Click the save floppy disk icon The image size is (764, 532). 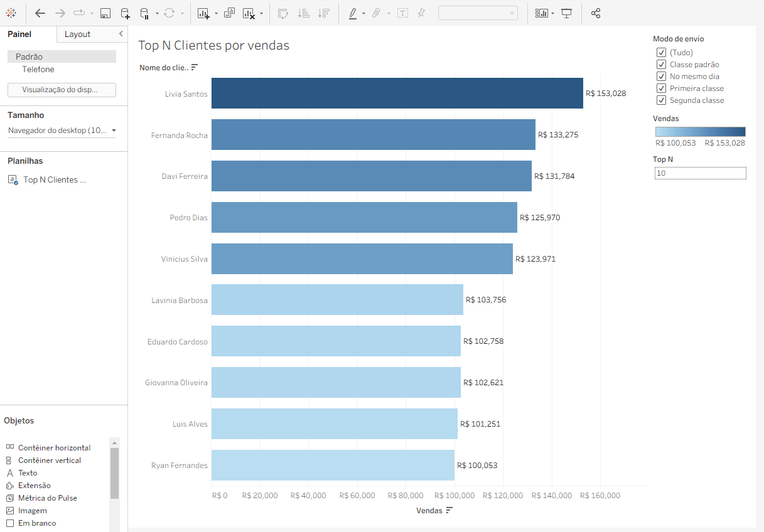click(x=105, y=13)
